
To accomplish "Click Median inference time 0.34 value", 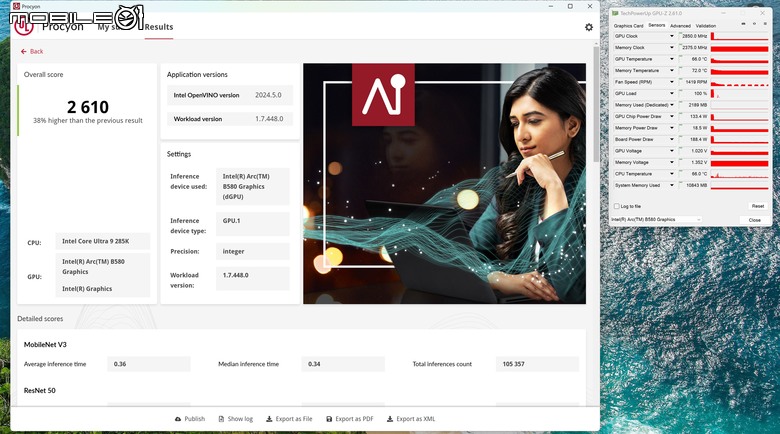I will 343,364.
